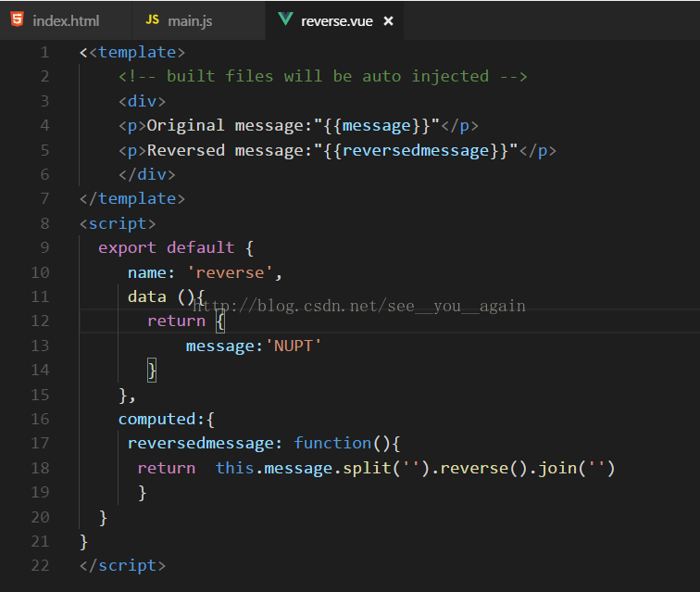Click the 'default' keyword on line 9

tap(200, 247)
